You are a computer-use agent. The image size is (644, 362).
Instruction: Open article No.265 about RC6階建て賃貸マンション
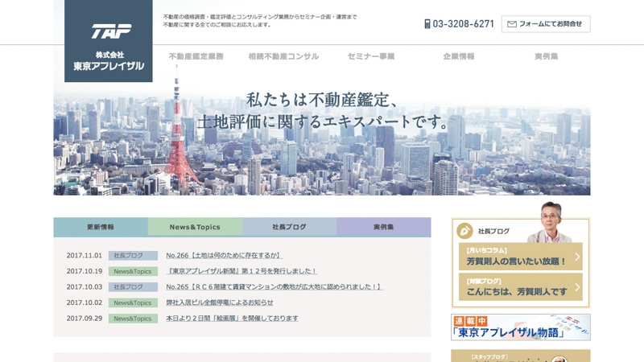point(274,286)
